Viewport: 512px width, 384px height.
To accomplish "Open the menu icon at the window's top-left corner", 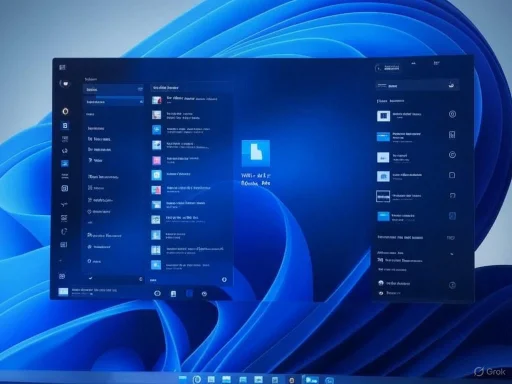I will (x=62, y=68).
